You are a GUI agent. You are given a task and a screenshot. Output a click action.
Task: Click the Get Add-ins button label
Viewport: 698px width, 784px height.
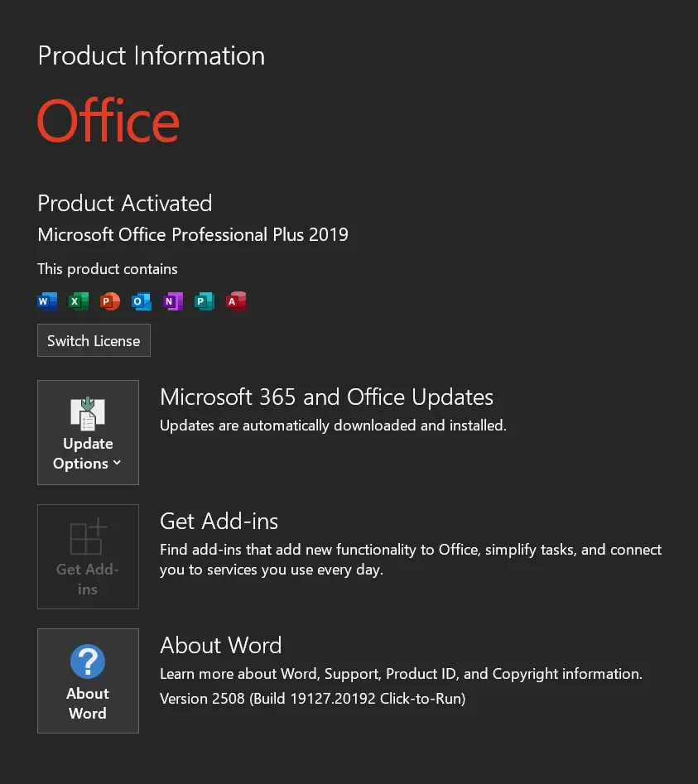click(88, 579)
